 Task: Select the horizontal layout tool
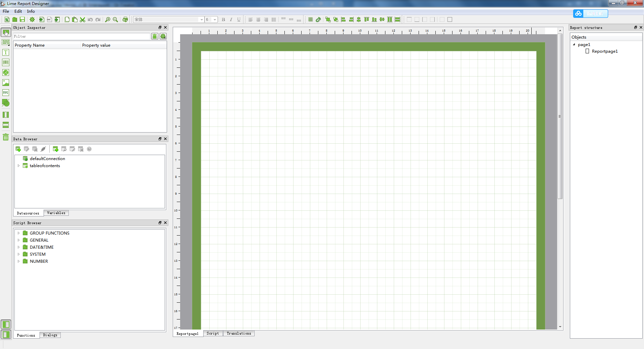point(6,125)
